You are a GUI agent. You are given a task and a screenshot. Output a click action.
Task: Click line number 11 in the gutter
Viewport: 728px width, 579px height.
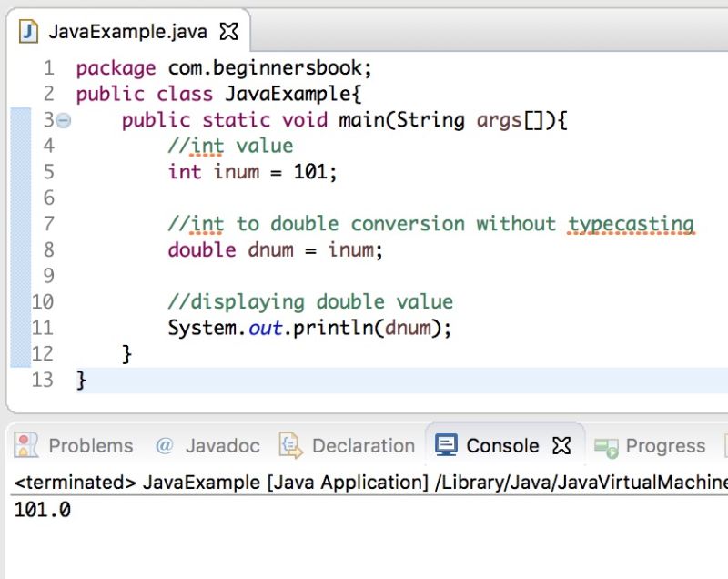[42, 327]
